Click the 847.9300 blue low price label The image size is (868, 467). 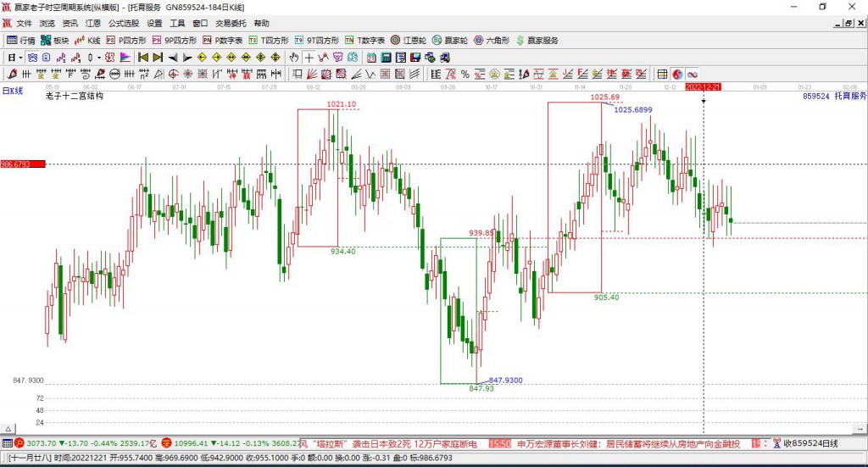pyautogui.click(x=505, y=381)
